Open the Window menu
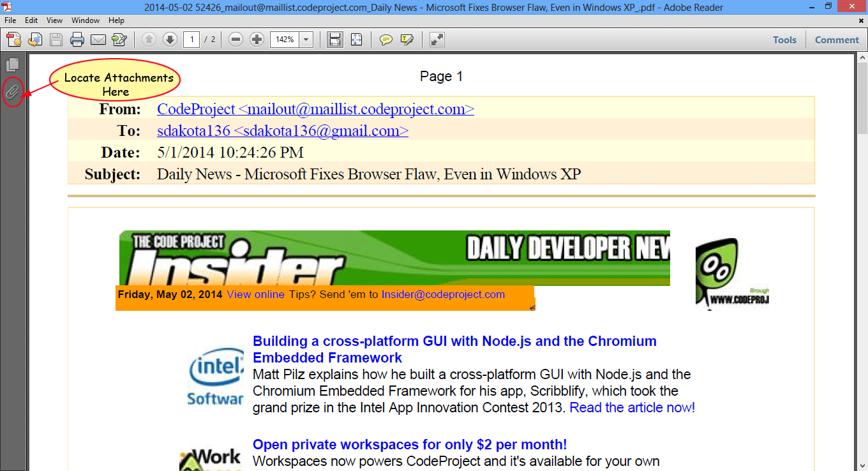Image resolution: width=868 pixels, height=471 pixels. tap(86, 20)
